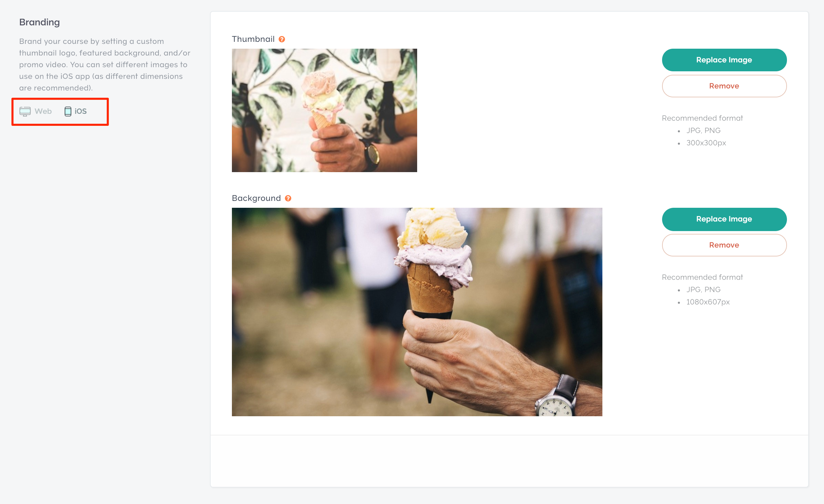
Task: Click the Background help question mark icon
Action: click(288, 198)
